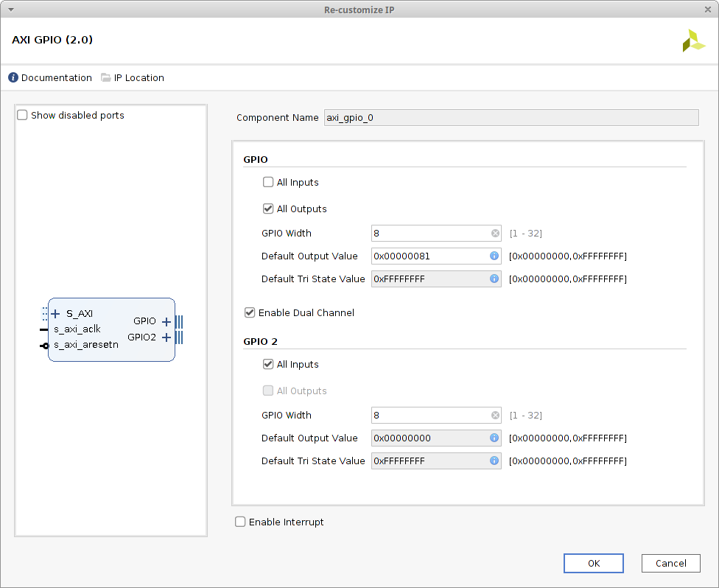Click the Documentation info icon

coord(13,78)
